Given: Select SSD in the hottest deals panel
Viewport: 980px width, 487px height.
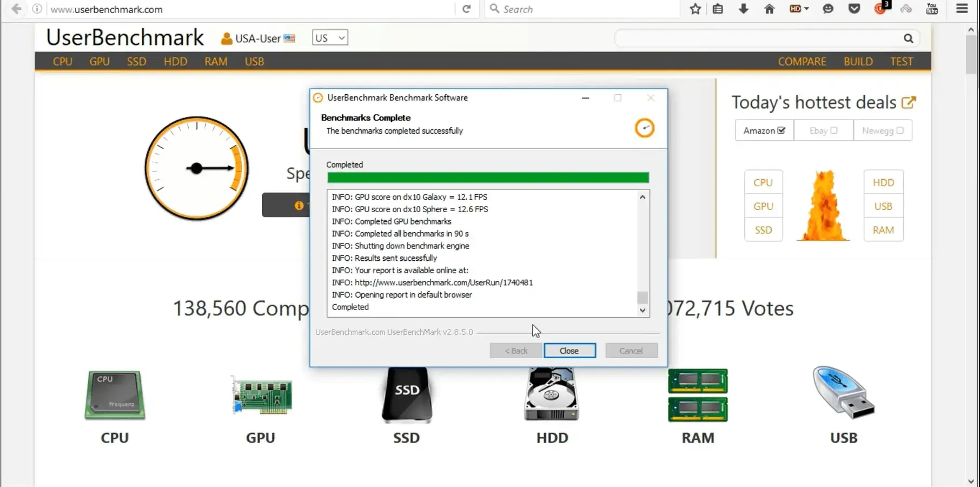Looking at the screenshot, I should click(763, 230).
